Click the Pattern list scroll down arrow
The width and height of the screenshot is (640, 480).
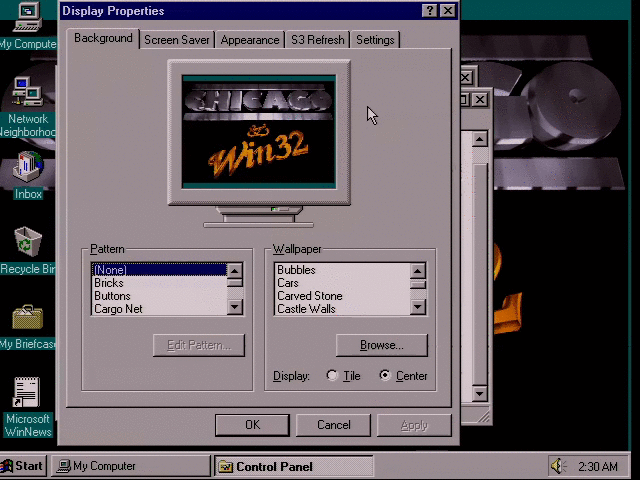coord(235,307)
